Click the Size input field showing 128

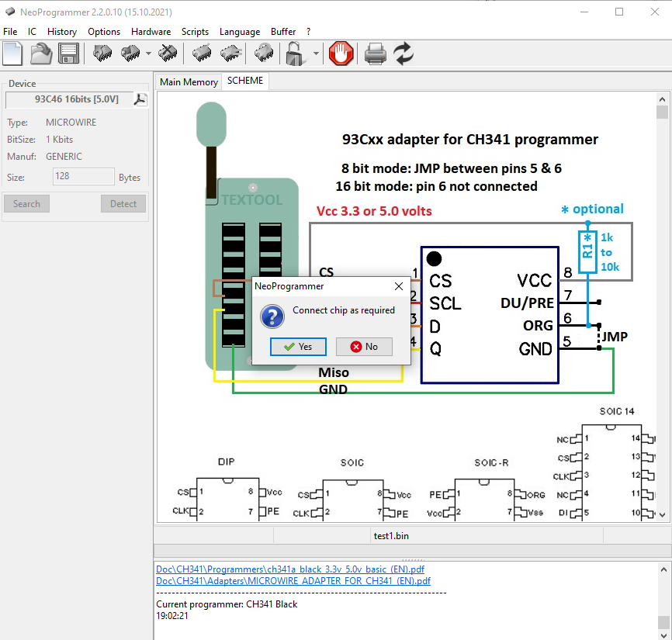tap(84, 176)
